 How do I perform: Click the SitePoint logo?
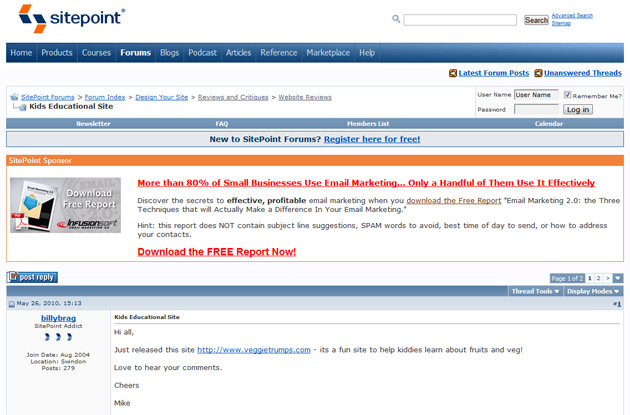[72, 18]
